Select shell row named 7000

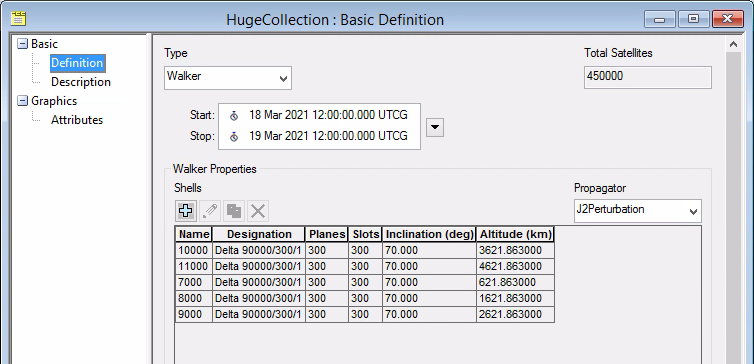click(x=364, y=282)
